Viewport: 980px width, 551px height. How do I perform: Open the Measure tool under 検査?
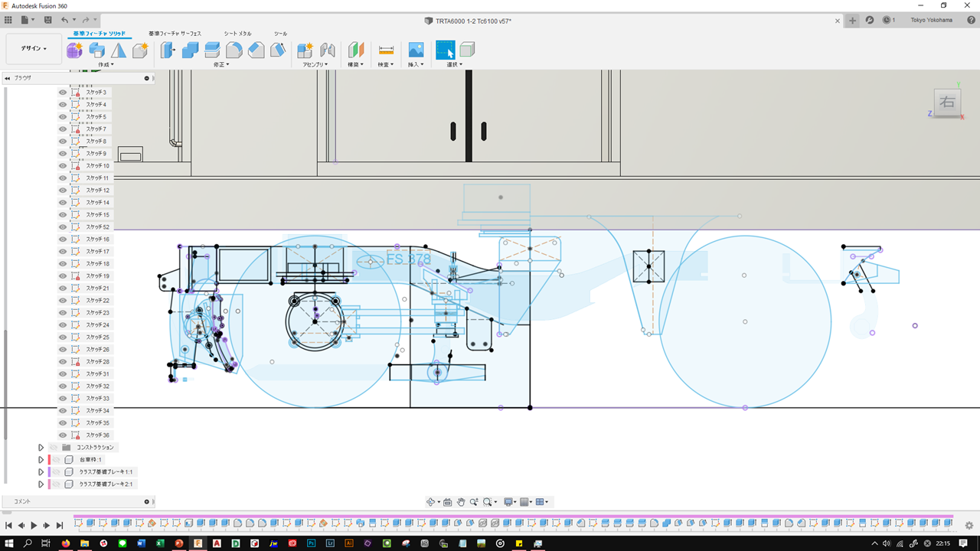coord(386,51)
